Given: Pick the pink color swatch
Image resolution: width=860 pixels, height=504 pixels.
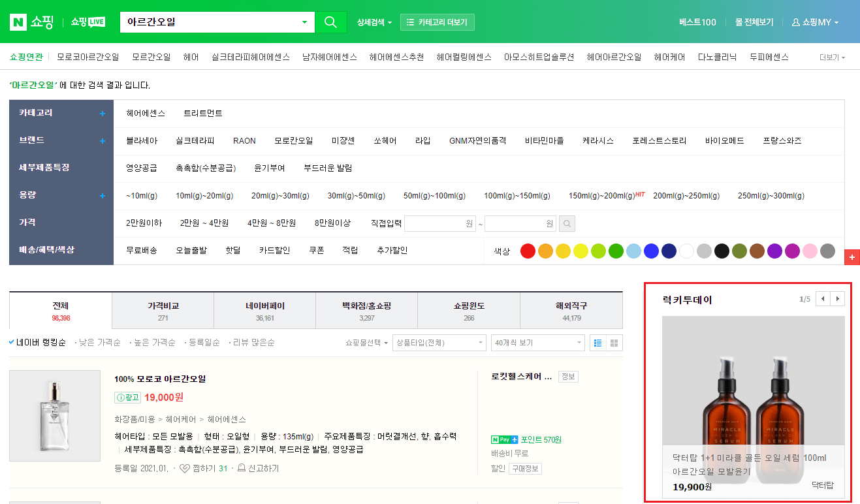Looking at the screenshot, I should click(x=810, y=251).
